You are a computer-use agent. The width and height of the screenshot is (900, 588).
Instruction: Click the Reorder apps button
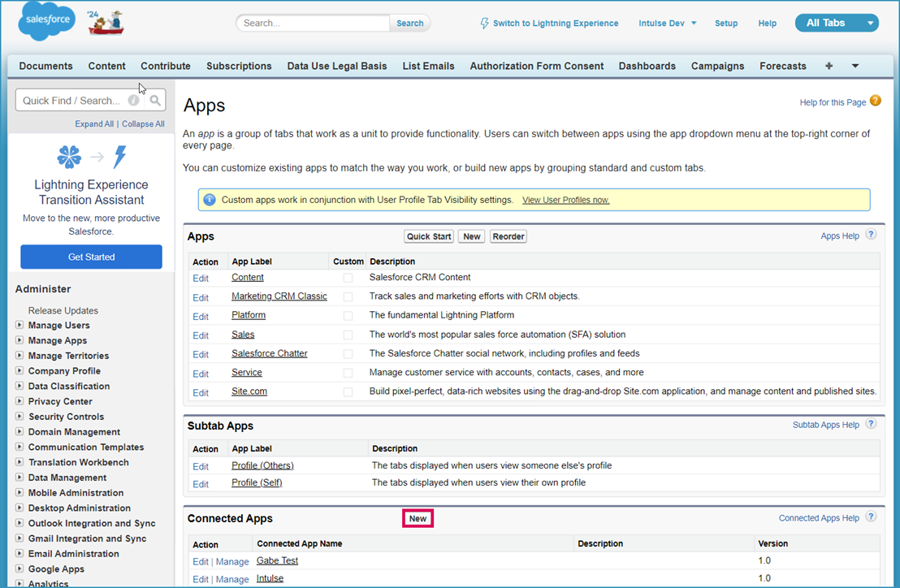coord(508,236)
